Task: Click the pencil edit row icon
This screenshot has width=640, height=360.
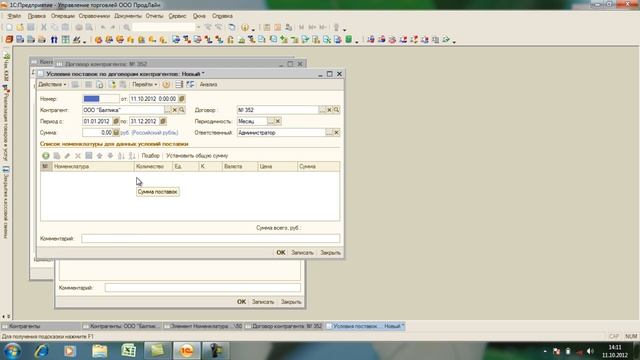Action: click(67, 156)
